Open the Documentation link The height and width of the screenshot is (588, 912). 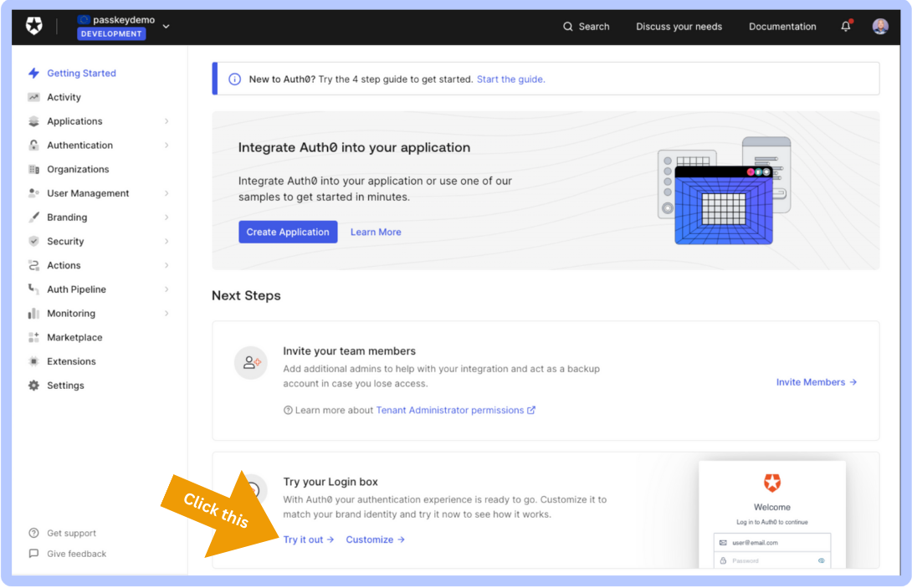[781, 27]
